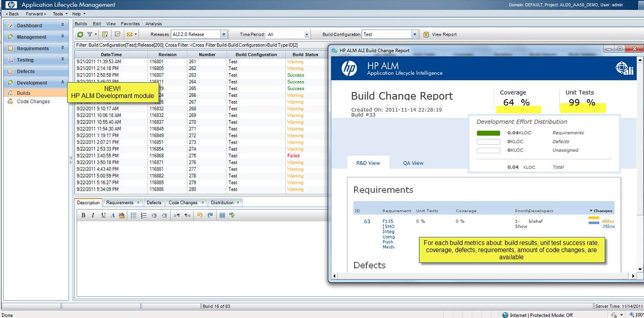Click the View Report icon
Image resolution: width=644 pixels, height=318 pixels.
pyautogui.click(x=426, y=34)
